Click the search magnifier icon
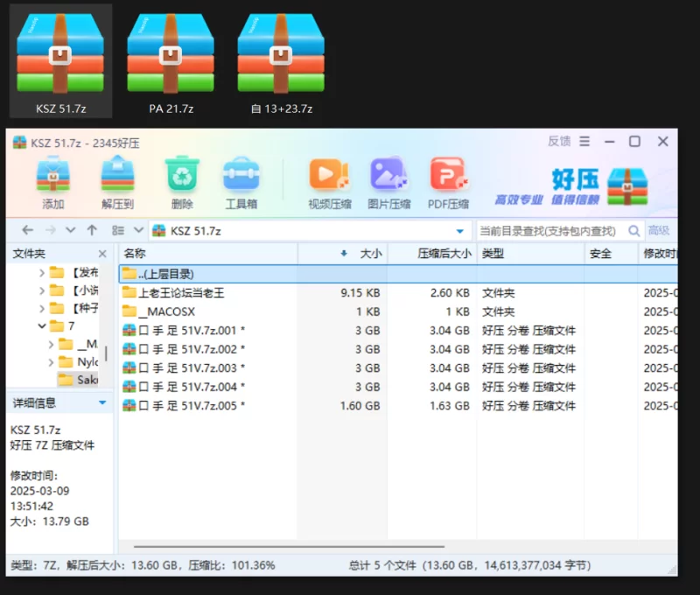This screenshot has height=595, width=700. (633, 231)
